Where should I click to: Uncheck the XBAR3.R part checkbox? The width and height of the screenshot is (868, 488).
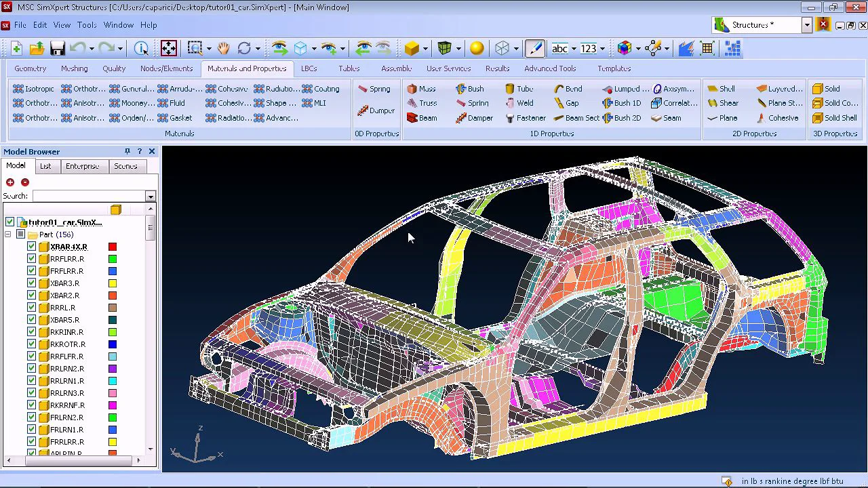click(31, 283)
